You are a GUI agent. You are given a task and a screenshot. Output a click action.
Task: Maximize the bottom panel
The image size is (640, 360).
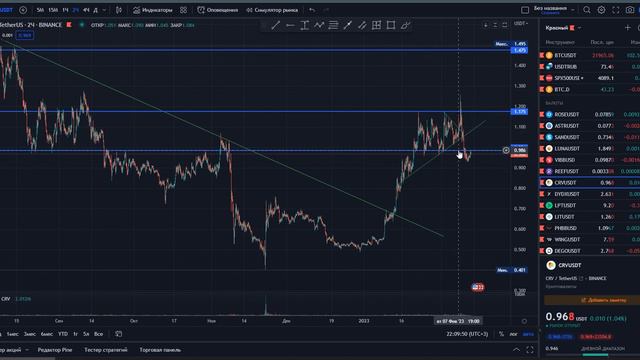pos(530,350)
